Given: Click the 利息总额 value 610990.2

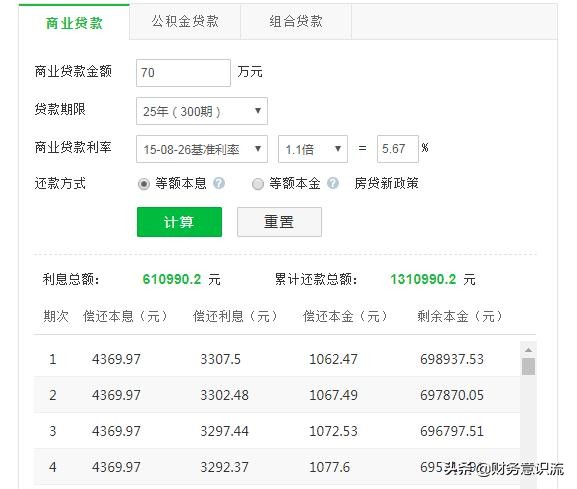Looking at the screenshot, I should click(172, 279).
